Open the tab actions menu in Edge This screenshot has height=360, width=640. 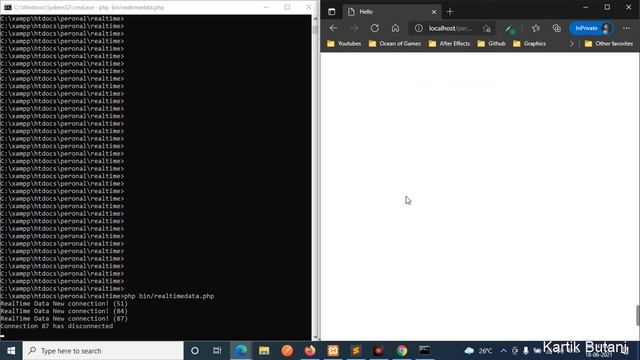pyautogui.click(x=331, y=12)
